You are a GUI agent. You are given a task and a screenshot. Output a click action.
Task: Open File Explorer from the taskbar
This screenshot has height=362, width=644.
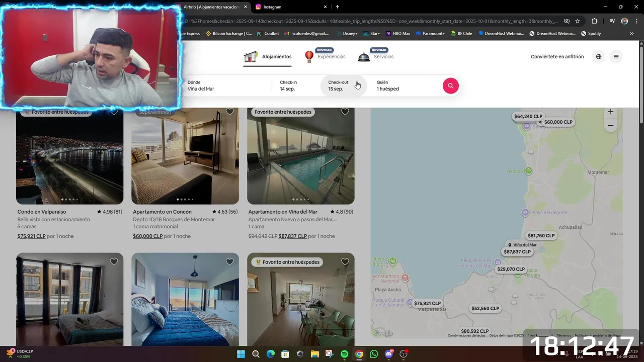coord(315,354)
